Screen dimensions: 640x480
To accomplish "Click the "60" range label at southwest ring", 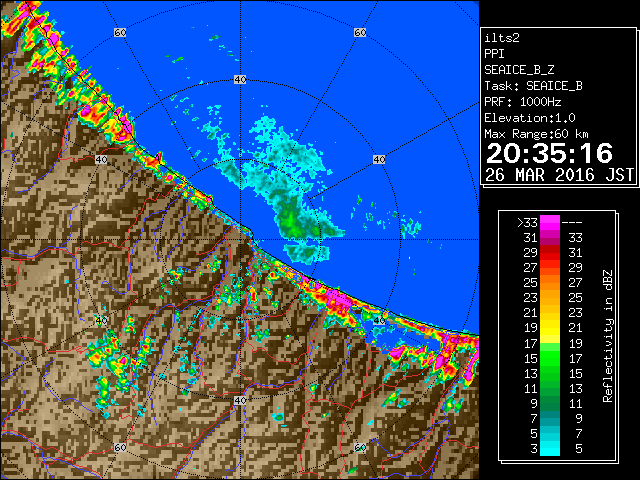I will tap(120, 448).
